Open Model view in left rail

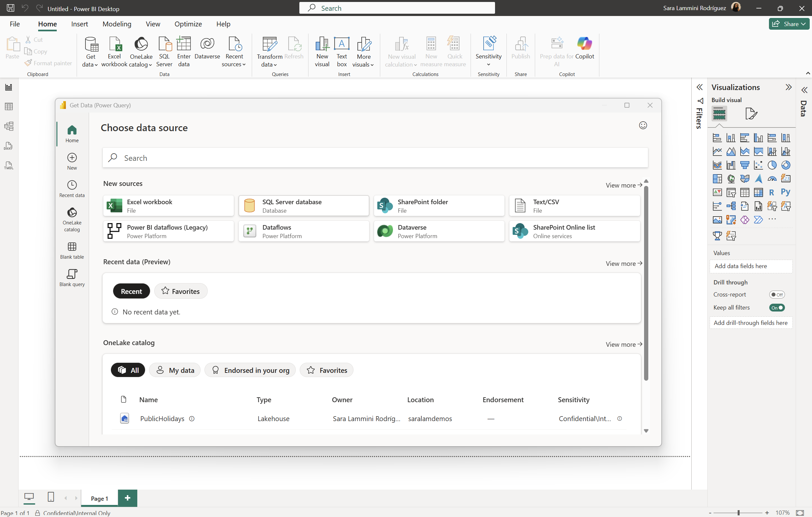(x=9, y=126)
